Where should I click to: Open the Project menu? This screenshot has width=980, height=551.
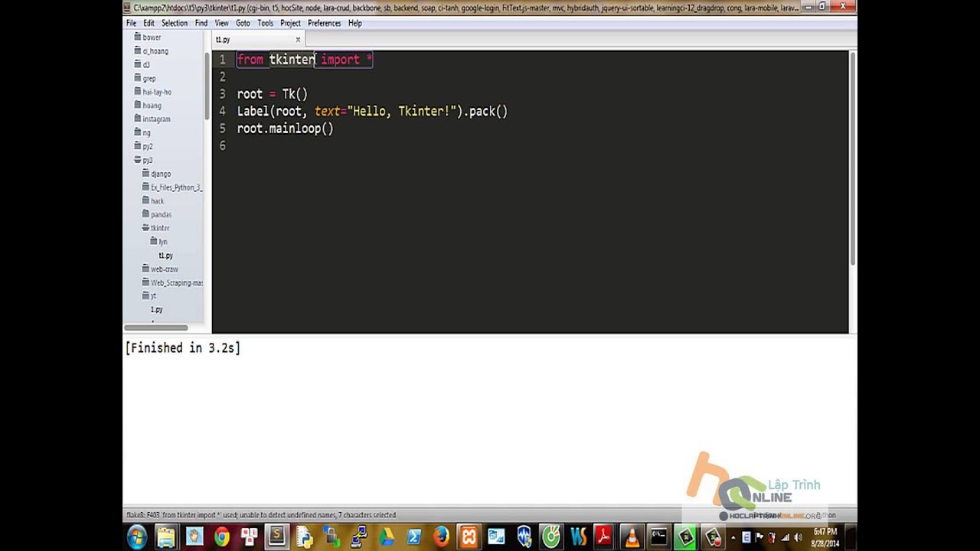tap(290, 23)
